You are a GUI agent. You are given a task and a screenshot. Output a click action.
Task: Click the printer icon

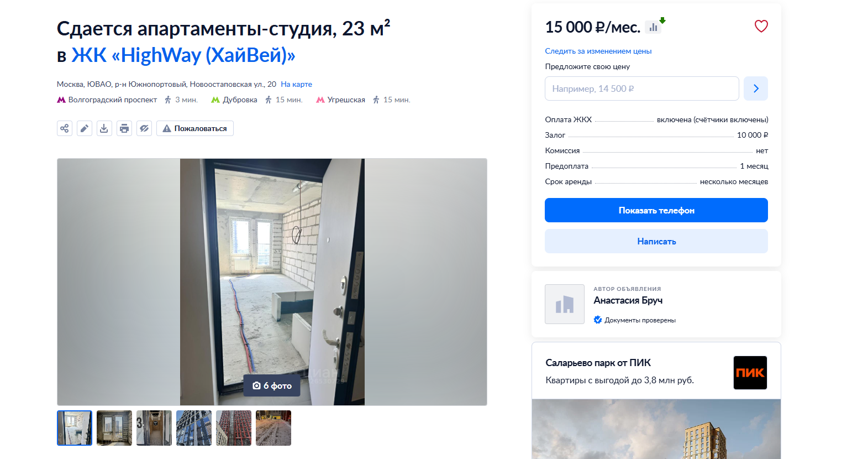124,128
